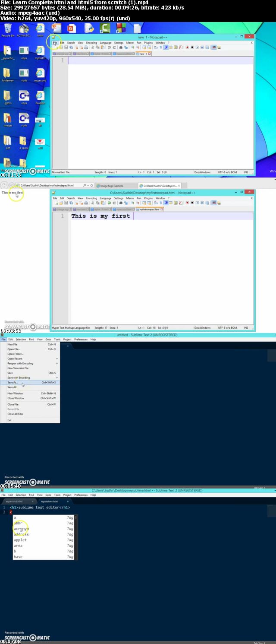This screenshot has width=276, height=644.
Task: Click "Hyper Text Markup Language file" status text
Action: click(x=71, y=328)
